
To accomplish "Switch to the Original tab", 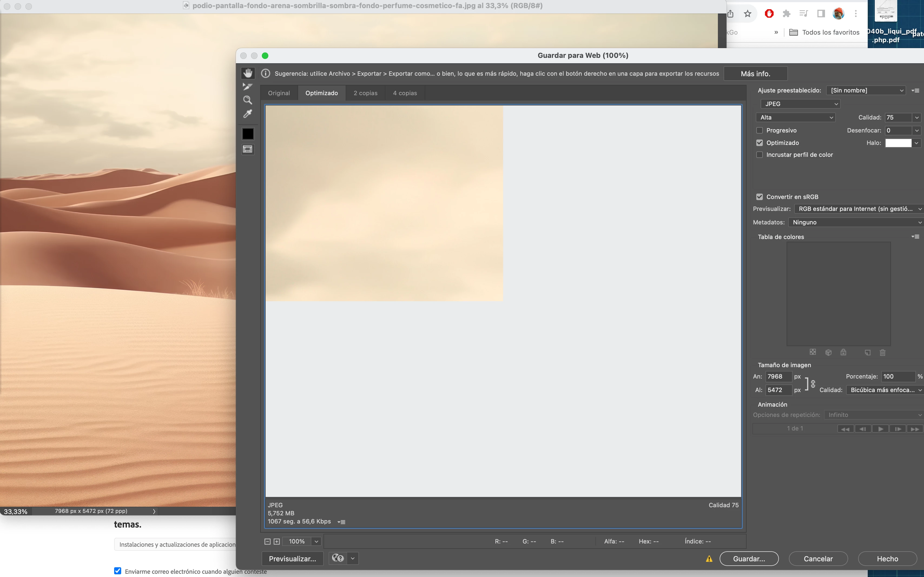I will [279, 93].
